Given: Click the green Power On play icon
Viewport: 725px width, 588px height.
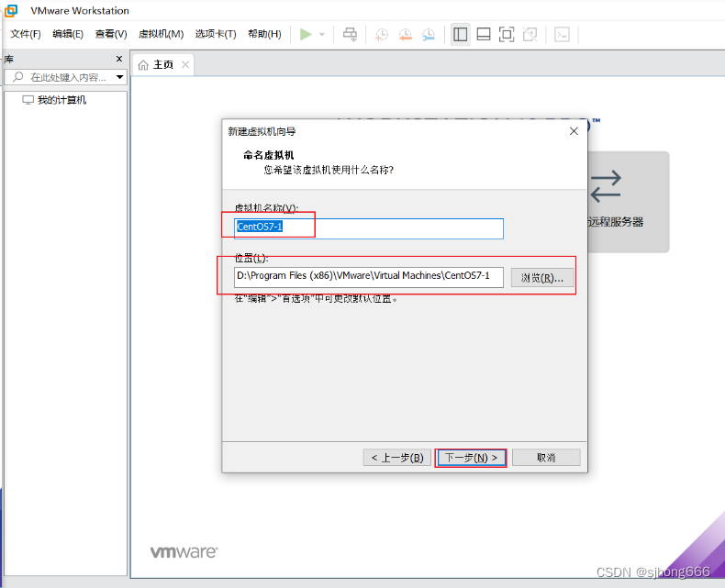Looking at the screenshot, I should pyautogui.click(x=306, y=34).
